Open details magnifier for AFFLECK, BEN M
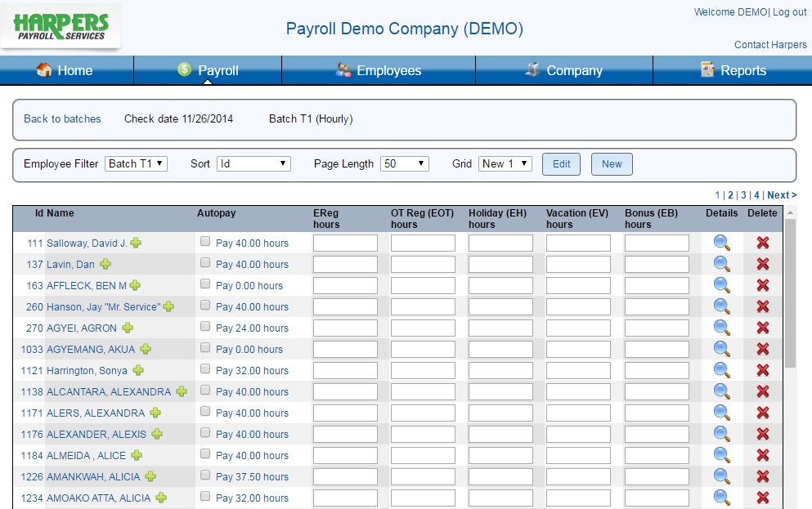 click(721, 285)
